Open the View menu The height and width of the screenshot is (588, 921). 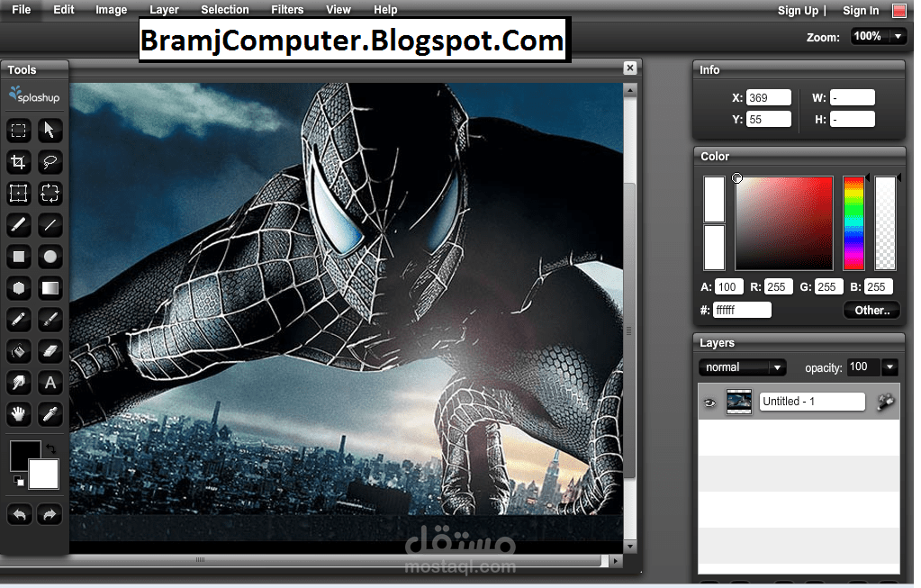click(339, 10)
